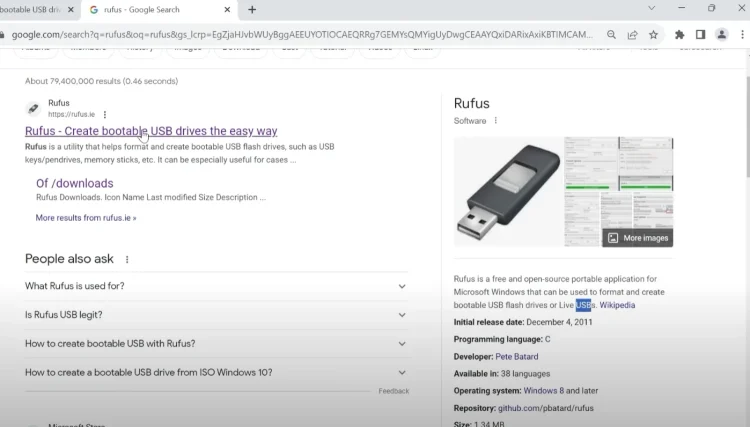Click the three-dot menu beside rufus.ie result
The height and width of the screenshot is (427, 750).
105,115
